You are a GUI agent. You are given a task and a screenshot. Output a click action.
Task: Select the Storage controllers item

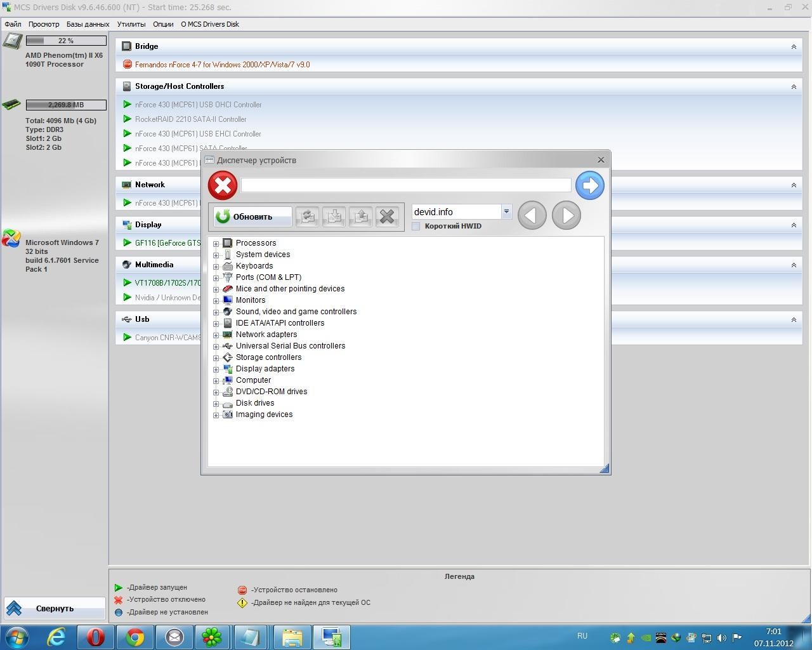point(268,357)
